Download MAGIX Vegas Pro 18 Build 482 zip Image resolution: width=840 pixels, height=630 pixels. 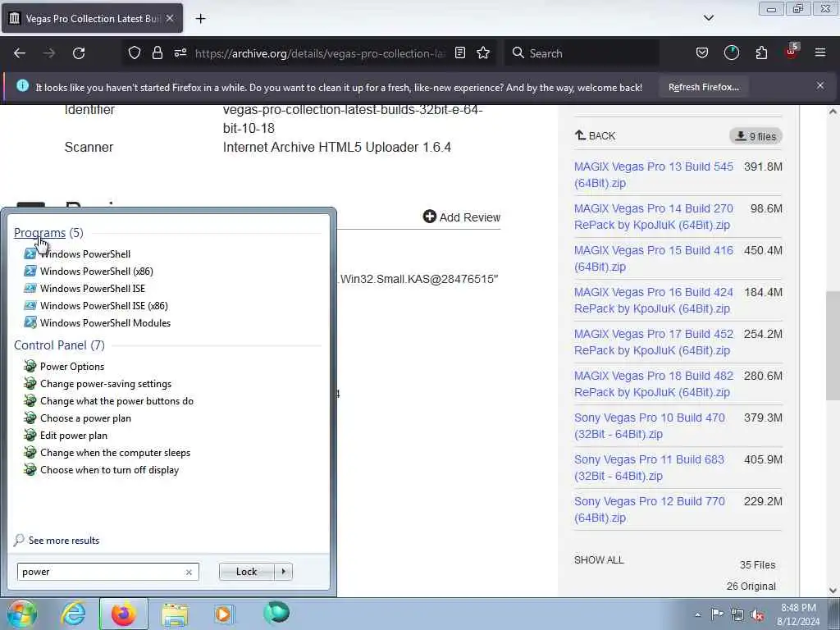tap(654, 384)
